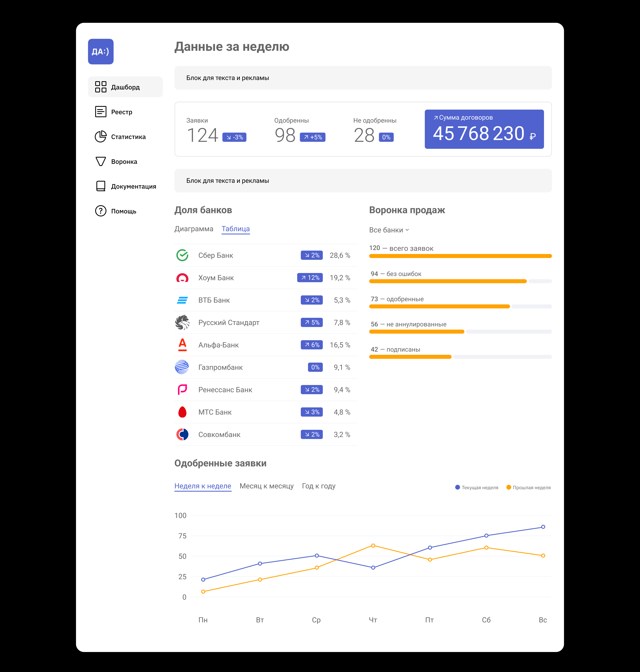This screenshot has width=640, height=672.
Task: Click the Документация book icon
Action: tap(101, 186)
